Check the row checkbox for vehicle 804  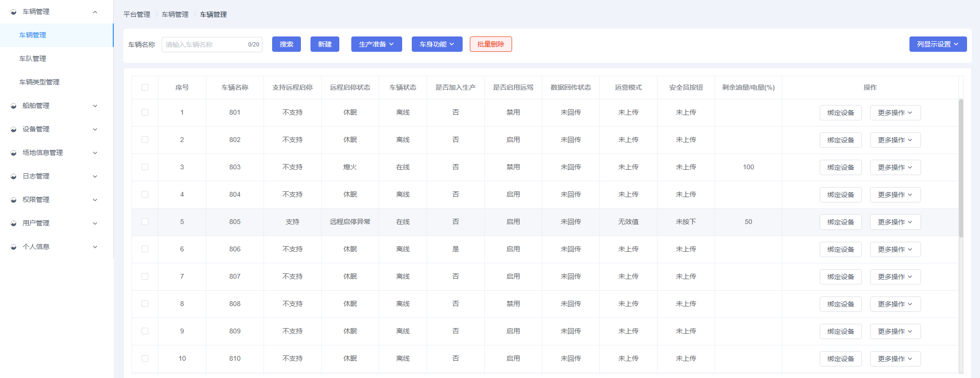145,194
